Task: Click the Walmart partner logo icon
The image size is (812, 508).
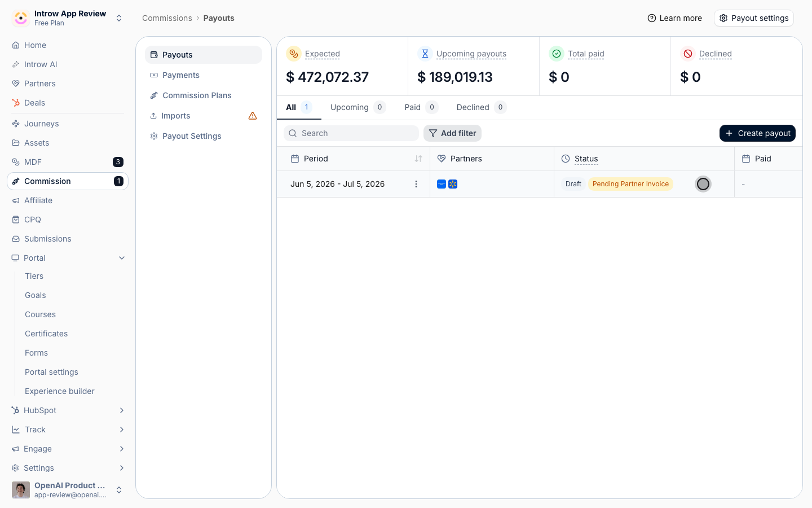Action: [x=453, y=184]
